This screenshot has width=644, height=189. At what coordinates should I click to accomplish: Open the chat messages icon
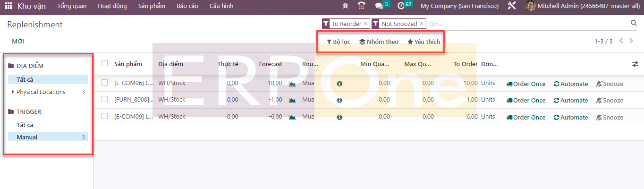tap(379, 6)
